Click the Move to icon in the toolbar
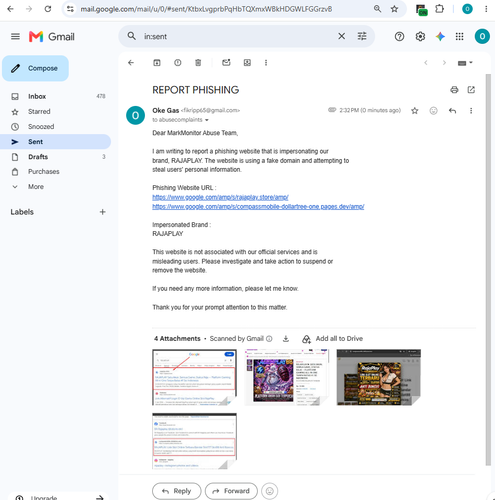 [247, 63]
